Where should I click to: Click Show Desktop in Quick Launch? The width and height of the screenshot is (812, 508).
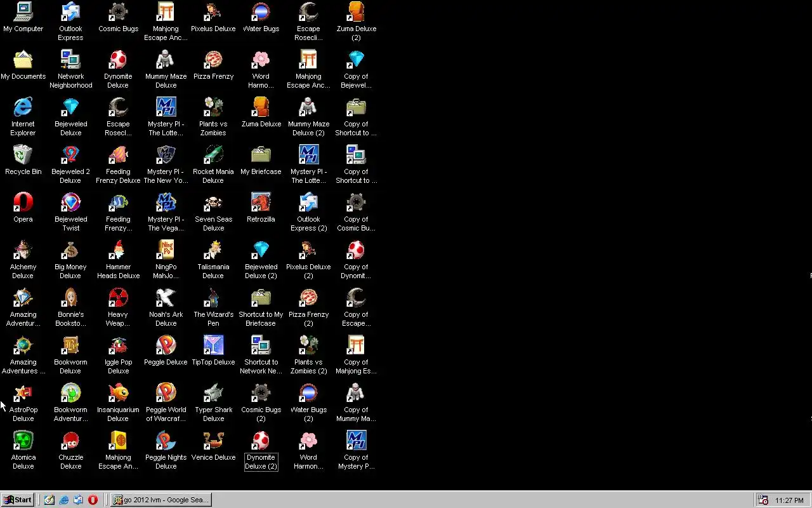click(49, 500)
